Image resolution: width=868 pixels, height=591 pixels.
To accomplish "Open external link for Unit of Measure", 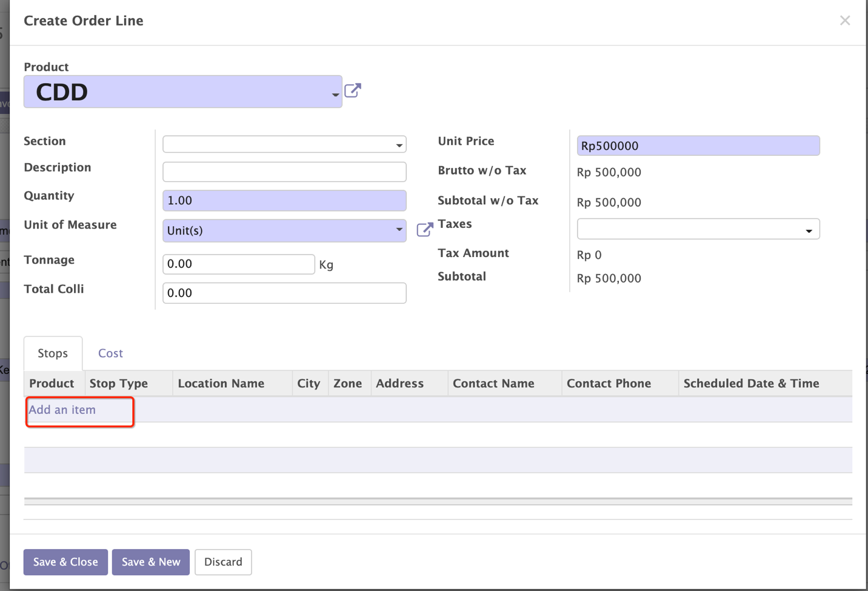I will pyautogui.click(x=425, y=229).
